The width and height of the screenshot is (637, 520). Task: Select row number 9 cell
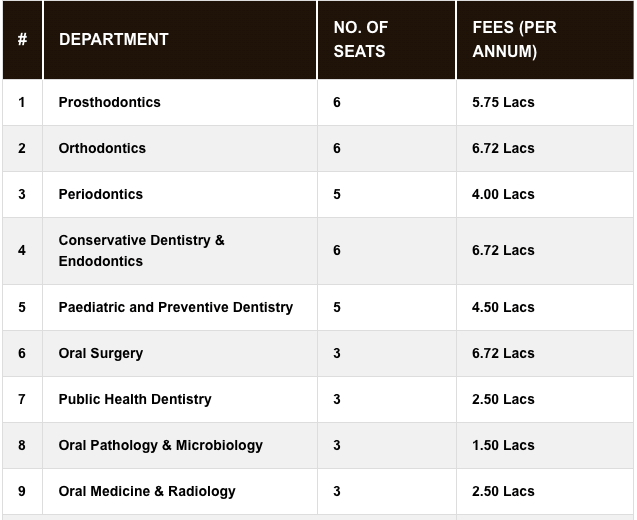coord(22,491)
